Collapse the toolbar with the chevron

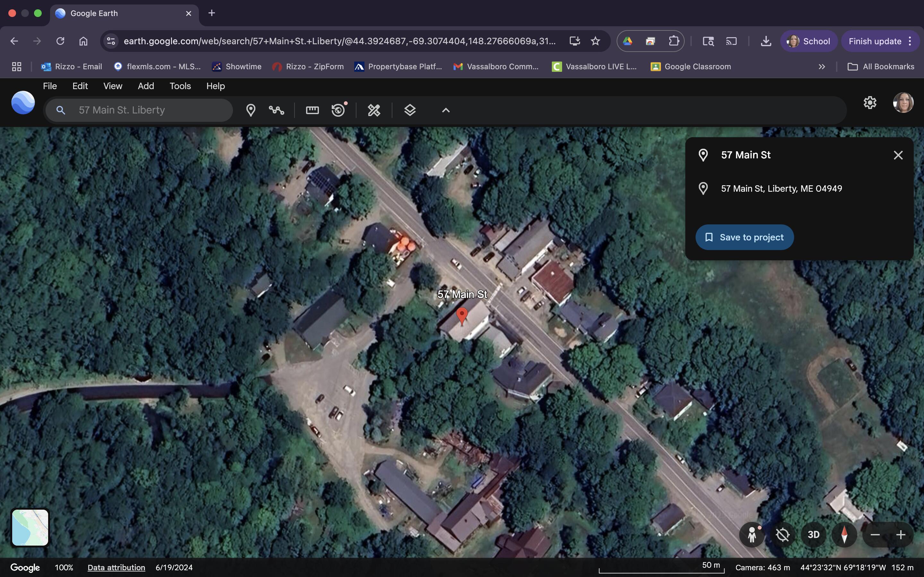pyautogui.click(x=446, y=110)
